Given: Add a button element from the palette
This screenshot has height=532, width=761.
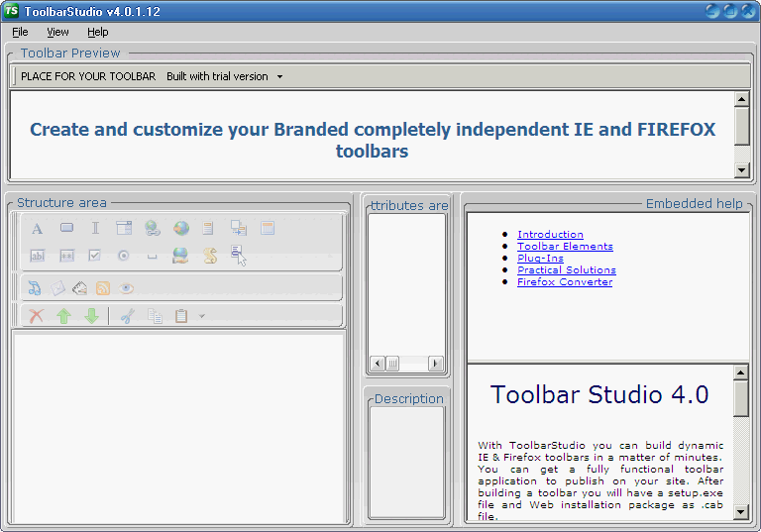Looking at the screenshot, I should pyautogui.click(x=66, y=228).
